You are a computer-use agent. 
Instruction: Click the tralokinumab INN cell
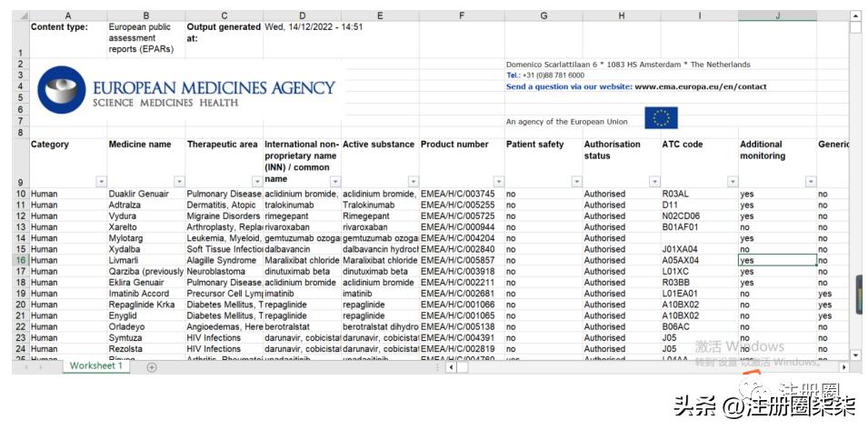click(x=302, y=205)
